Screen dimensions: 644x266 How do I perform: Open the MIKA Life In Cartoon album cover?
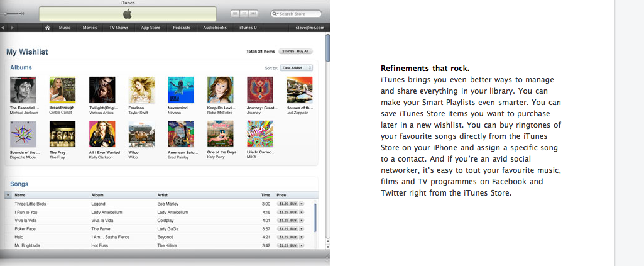point(260,133)
